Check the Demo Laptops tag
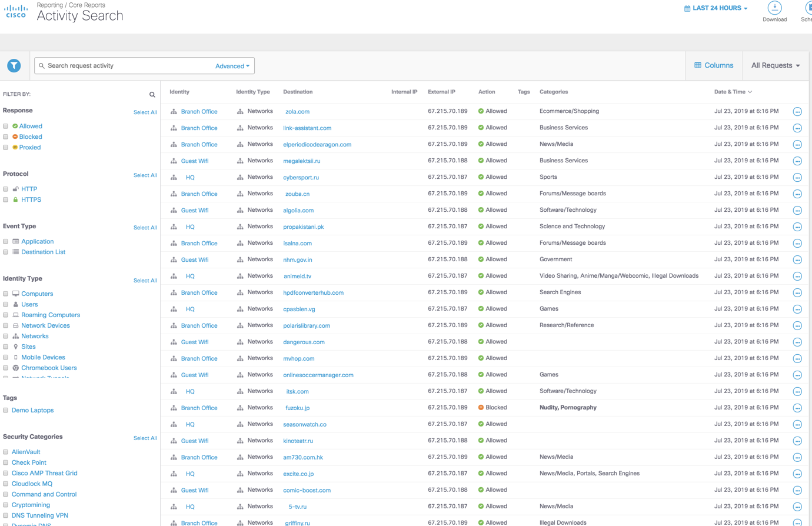Viewport: 812px width, 526px height. (x=6, y=411)
